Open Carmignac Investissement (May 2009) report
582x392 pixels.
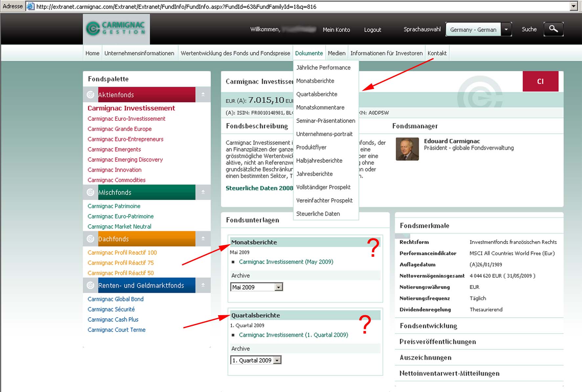coord(286,262)
